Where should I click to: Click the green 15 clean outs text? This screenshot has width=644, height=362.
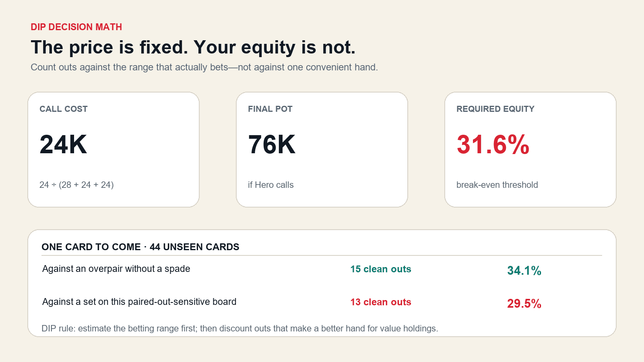381,269
